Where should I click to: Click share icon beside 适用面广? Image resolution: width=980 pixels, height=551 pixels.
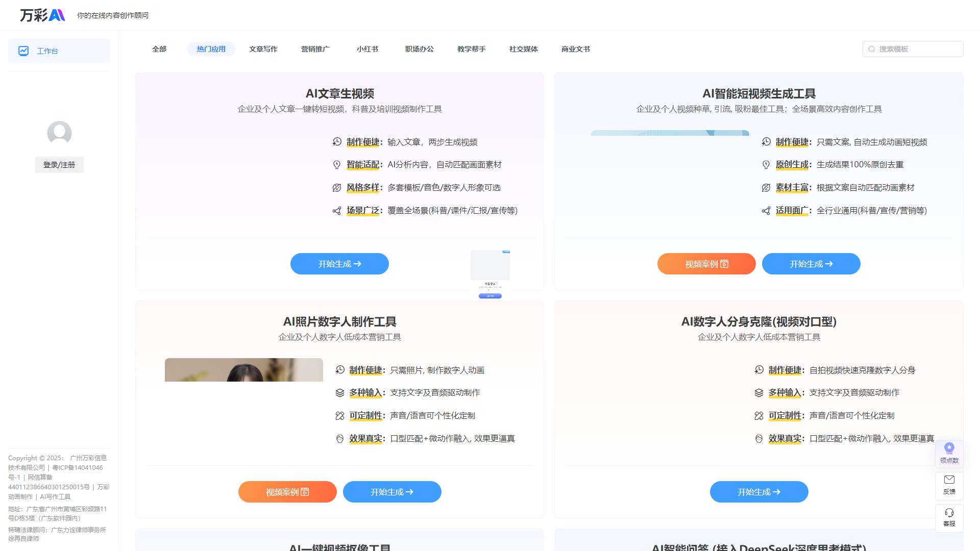coord(766,211)
